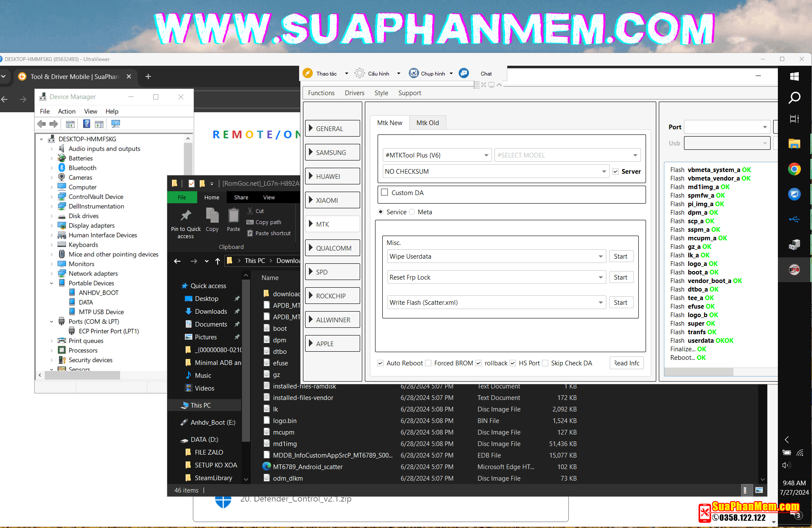Open the Chụp hình camera icon
Screen dimensions: 812x528
pyautogui.click(x=413, y=73)
